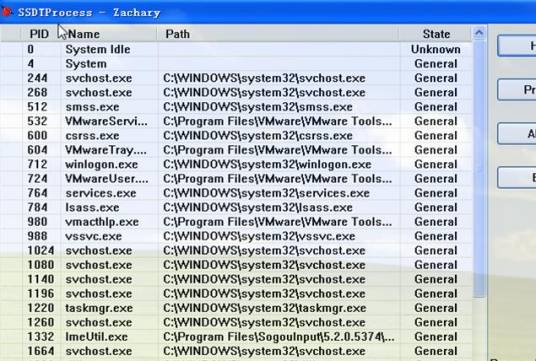This screenshot has width=536, height=361.
Task: Sort processes by Name column header
Action: (x=109, y=34)
